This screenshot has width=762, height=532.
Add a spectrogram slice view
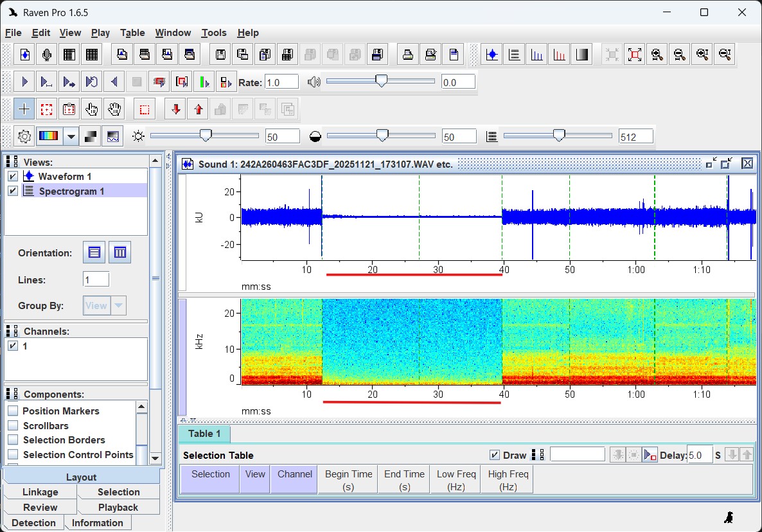536,54
